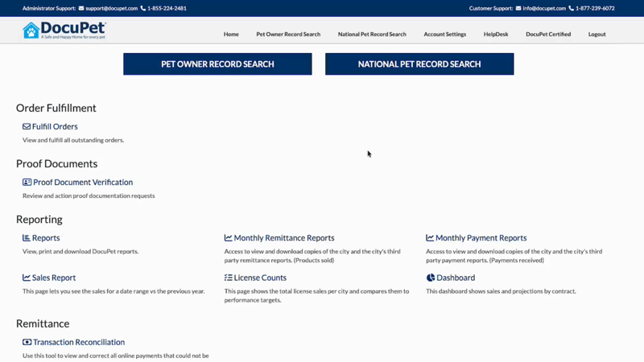The image size is (644, 362).
Task: Click the administrator phone number 1-855-224-2481
Action: tap(167, 8)
